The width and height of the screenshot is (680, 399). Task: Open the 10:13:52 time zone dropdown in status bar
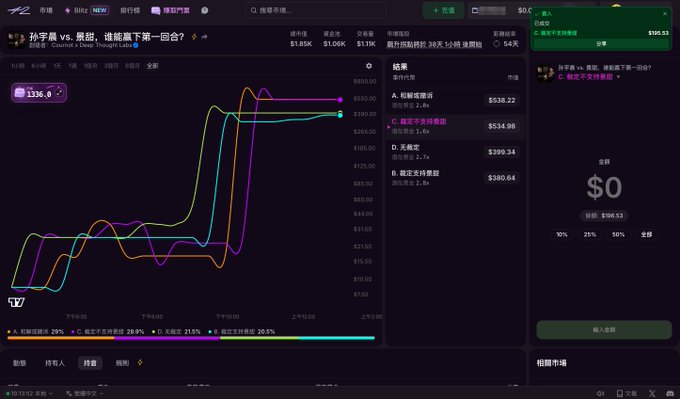coord(29,393)
